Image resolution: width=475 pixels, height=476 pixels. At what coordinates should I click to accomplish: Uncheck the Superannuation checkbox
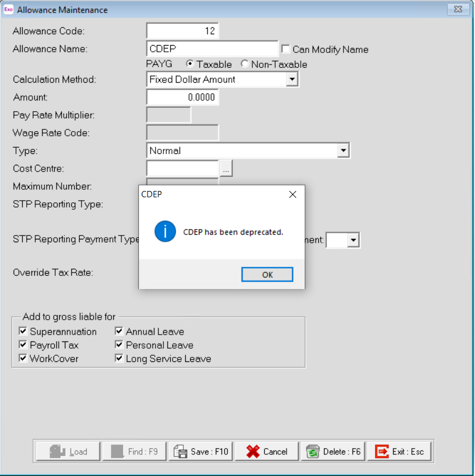tap(23, 331)
